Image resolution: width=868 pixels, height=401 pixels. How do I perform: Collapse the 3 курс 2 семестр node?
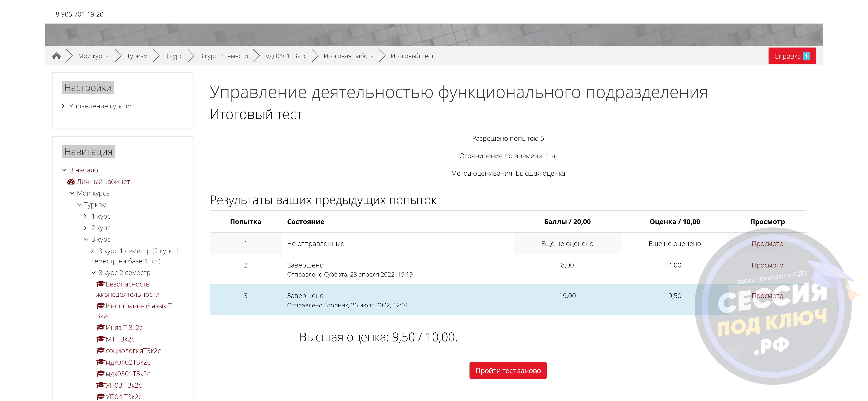(93, 272)
